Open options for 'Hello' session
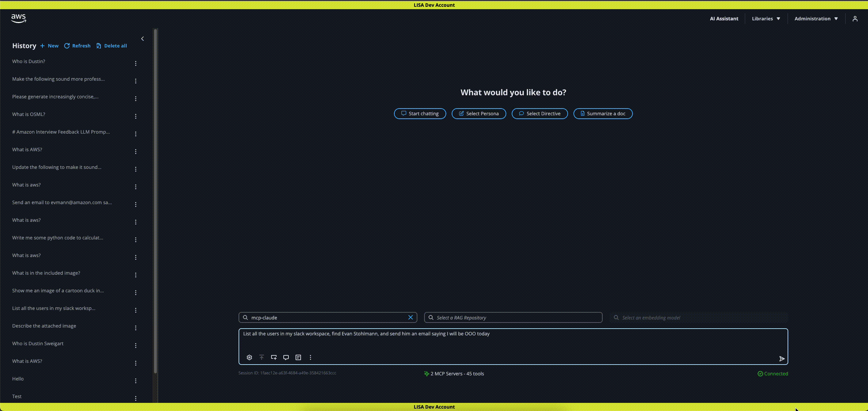Image resolution: width=868 pixels, height=411 pixels. click(136, 381)
